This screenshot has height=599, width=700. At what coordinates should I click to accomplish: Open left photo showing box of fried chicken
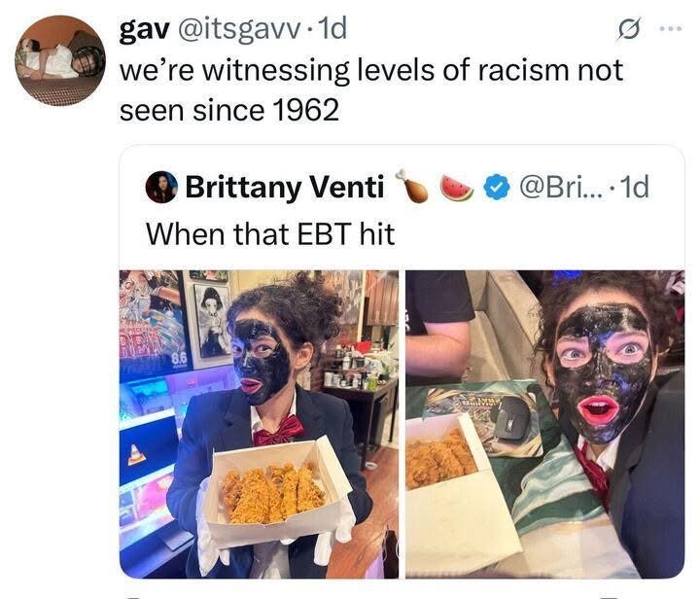click(259, 424)
